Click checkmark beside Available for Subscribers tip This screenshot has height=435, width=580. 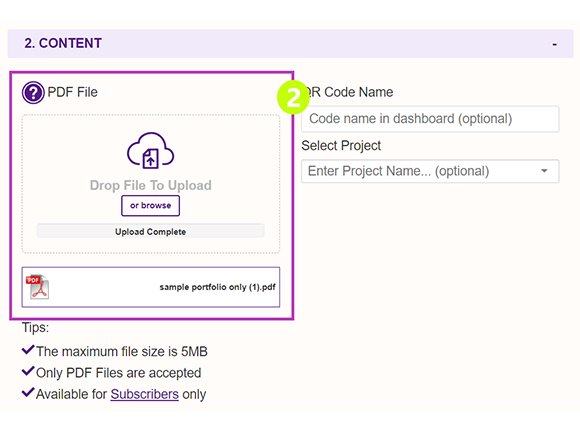pos(28,392)
